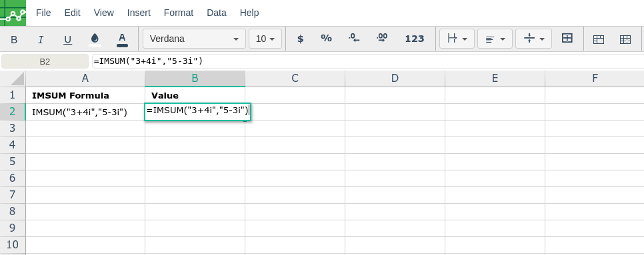The image size is (644, 255).
Task: Expand the font size 10 dropdown
Action: click(265, 39)
